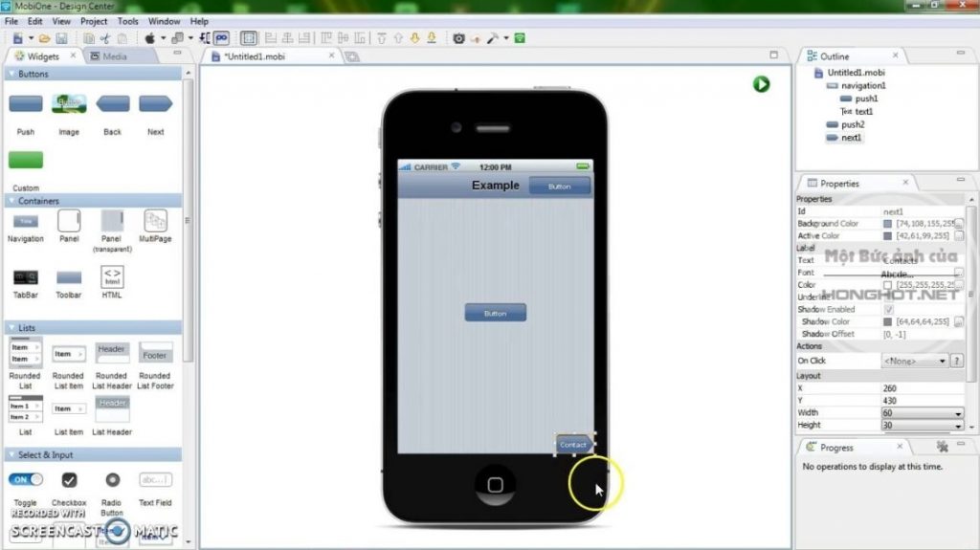Click the Apple platform toolbar icon
Viewport: 980px width, 550px height.
pos(150,39)
